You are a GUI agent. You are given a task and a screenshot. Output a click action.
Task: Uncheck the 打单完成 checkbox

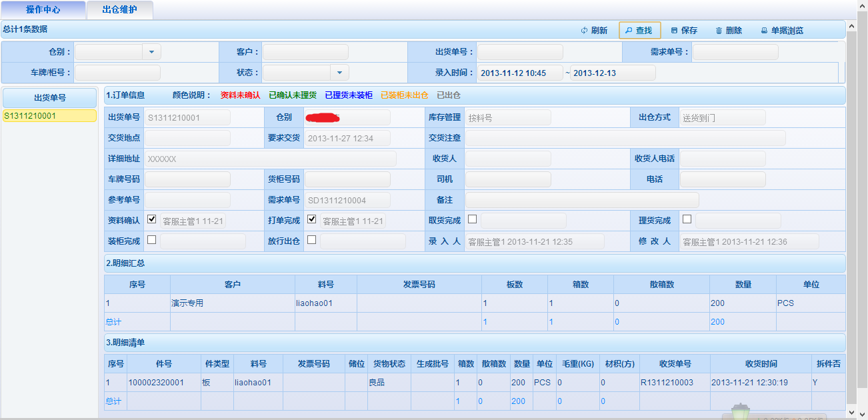point(311,219)
